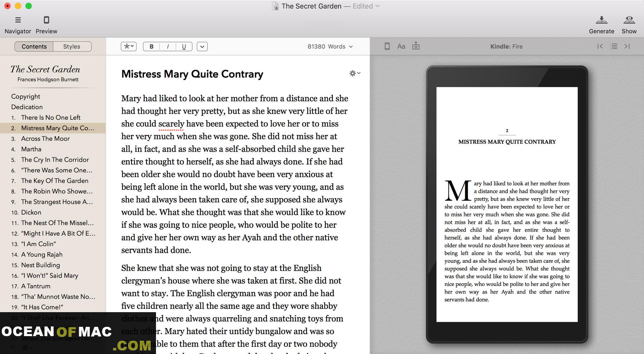Open the more formatting options dropdown
644x354 pixels.
tap(202, 46)
